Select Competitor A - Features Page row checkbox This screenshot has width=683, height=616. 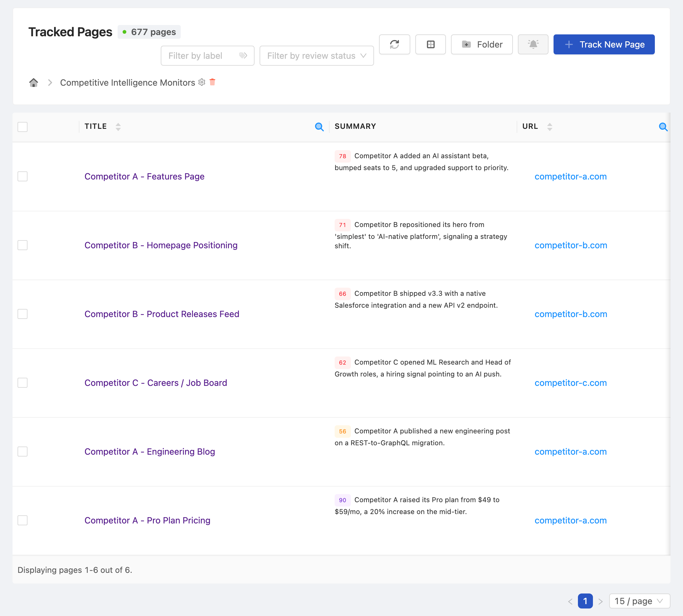point(22,176)
